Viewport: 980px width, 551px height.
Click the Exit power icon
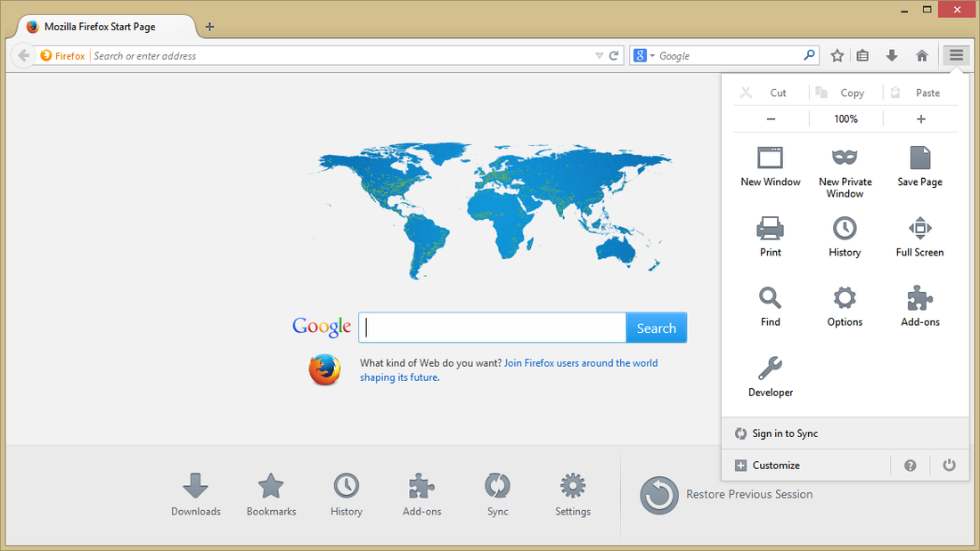(x=949, y=465)
